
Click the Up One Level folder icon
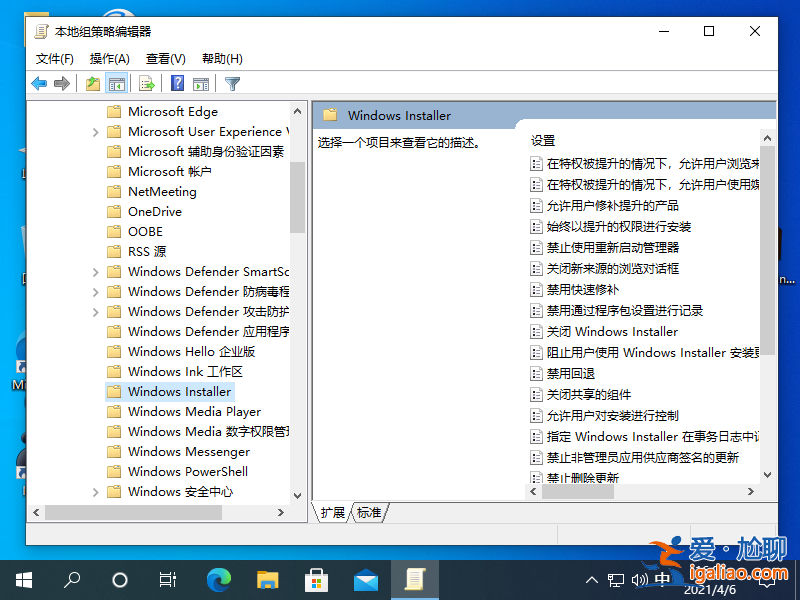point(92,83)
